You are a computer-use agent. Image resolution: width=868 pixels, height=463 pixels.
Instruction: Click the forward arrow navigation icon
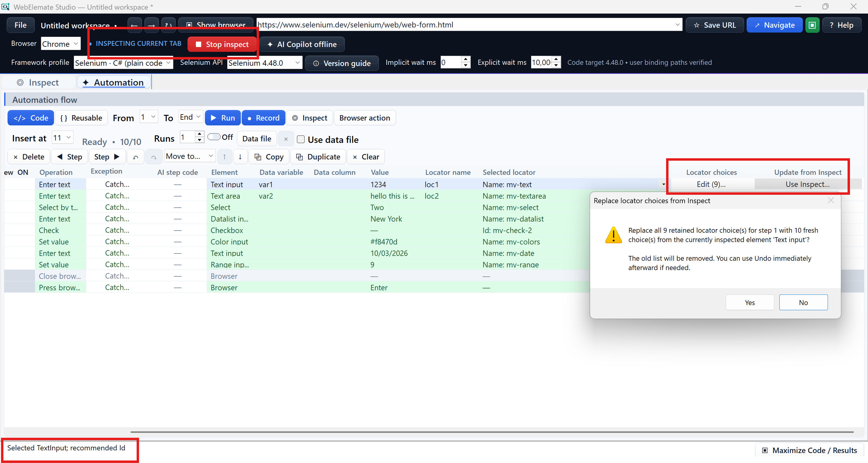click(x=151, y=25)
